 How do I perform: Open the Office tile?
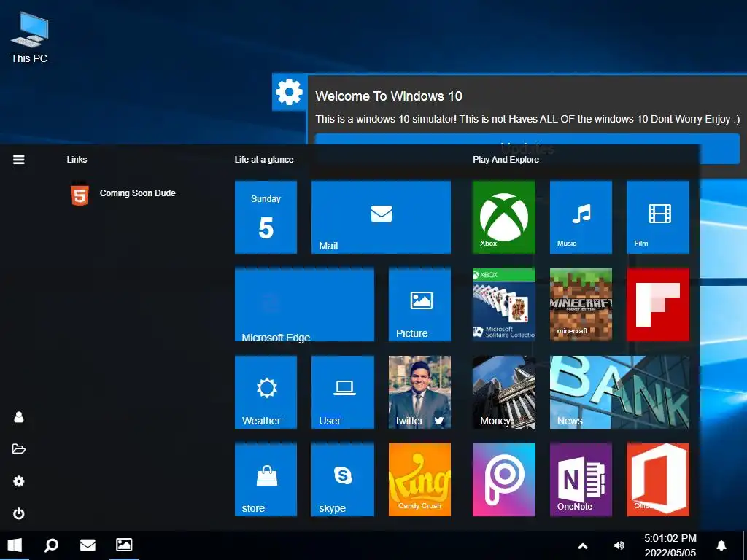(x=657, y=480)
